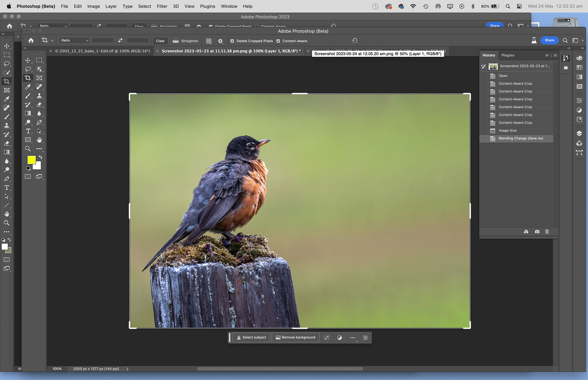Toggle Content-Aware checkbox in front options bar
Image resolution: width=588 pixels, height=380 pixels.
[x=278, y=41]
